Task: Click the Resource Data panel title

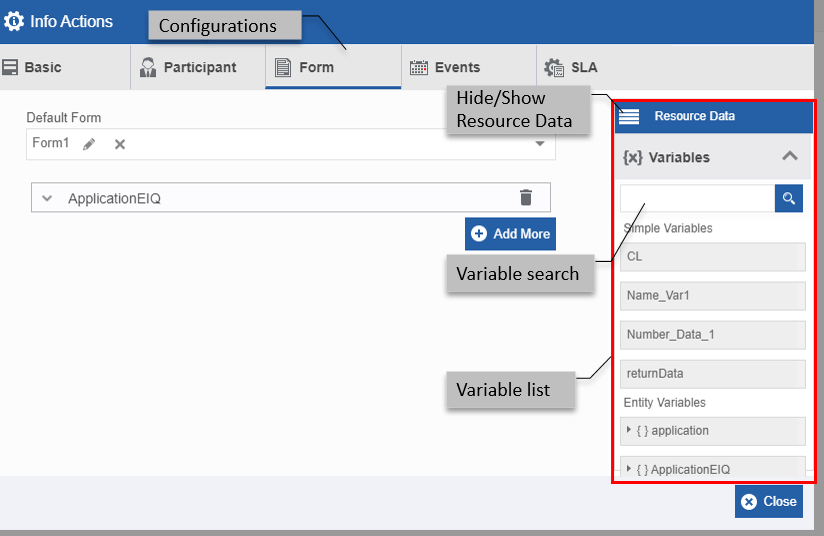Action: click(x=694, y=116)
